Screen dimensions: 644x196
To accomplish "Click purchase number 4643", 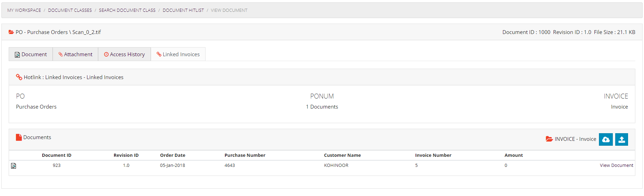I will click(x=229, y=165).
